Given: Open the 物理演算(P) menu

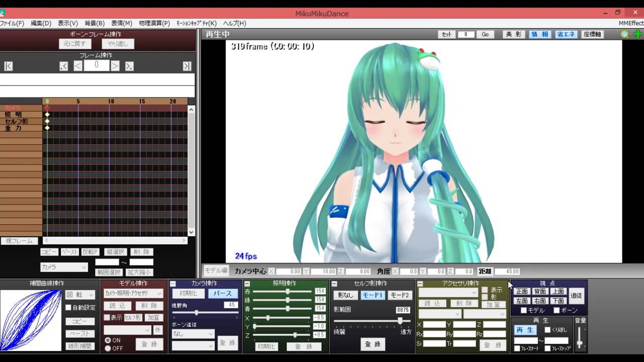Looking at the screenshot, I should (154, 23).
